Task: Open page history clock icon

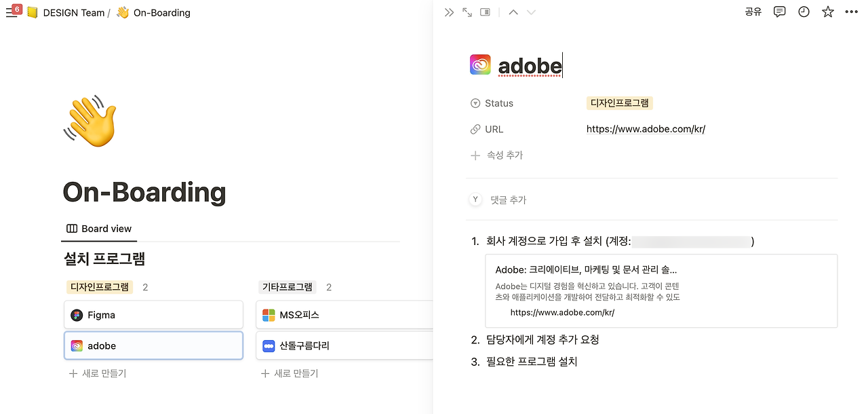Action: (804, 12)
